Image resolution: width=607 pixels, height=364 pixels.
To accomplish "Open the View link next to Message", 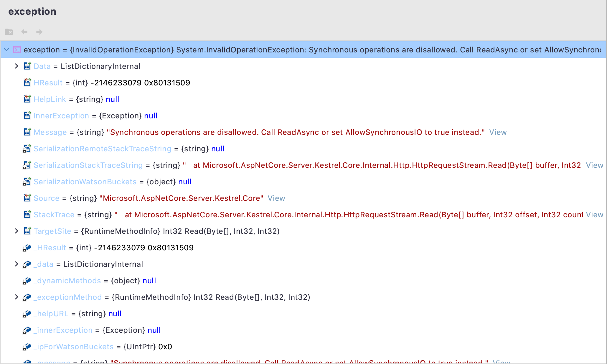I will click(498, 132).
